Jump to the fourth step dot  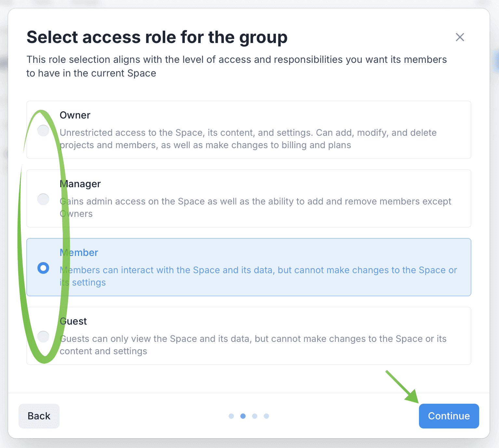click(x=266, y=416)
